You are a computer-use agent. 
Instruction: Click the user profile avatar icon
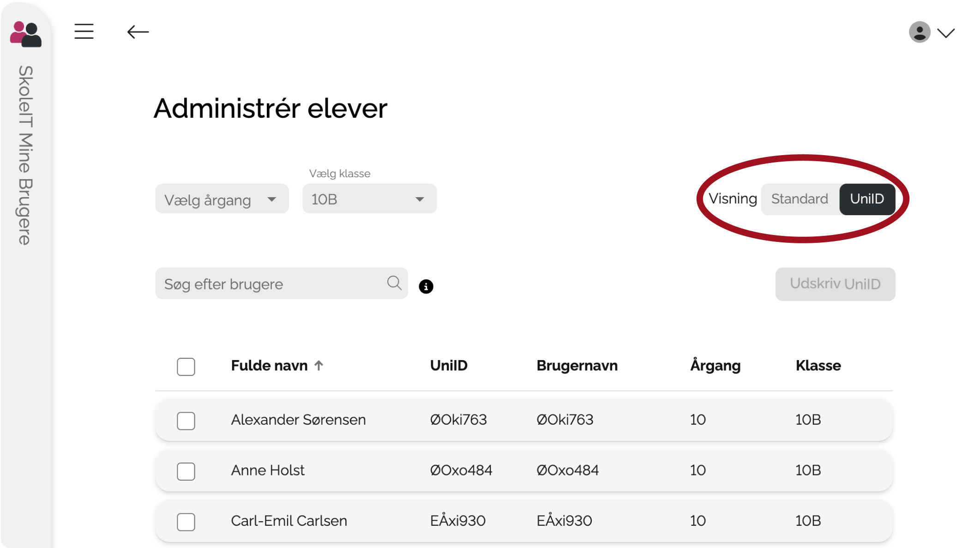click(919, 32)
